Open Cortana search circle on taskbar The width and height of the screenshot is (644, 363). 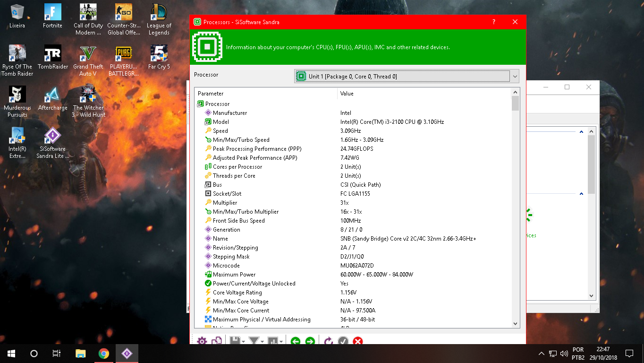34,354
